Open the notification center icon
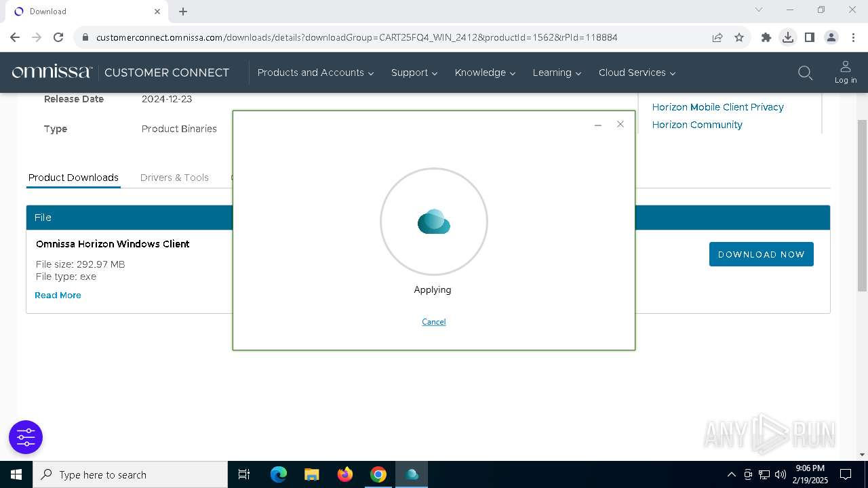 tap(846, 474)
